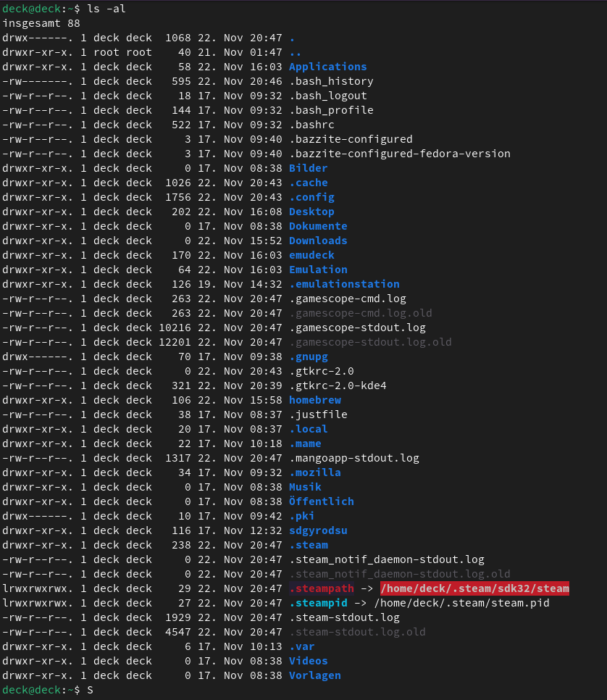Click the highlighted /home/deck/.steam/sdk32/steam link target
This screenshot has height=700, width=607.
click(x=474, y=588)
